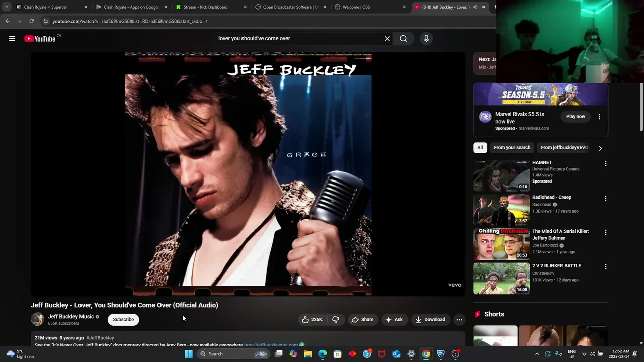
Task: Open the Windows Start menu
Action: click(x=189, y=354)
